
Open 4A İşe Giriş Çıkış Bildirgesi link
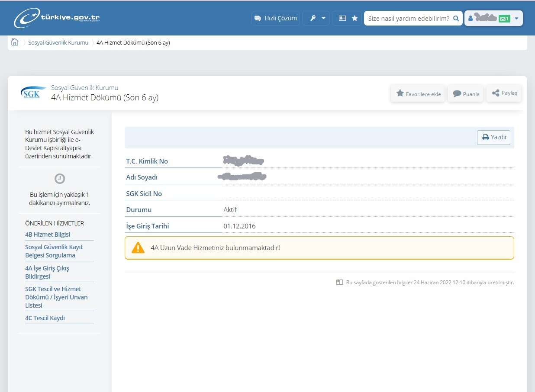[x=47, y=272]
